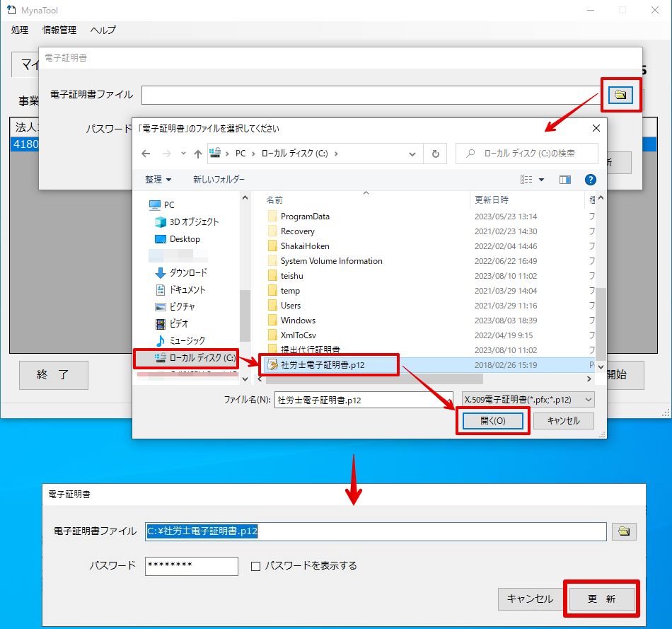The image size is (672, 629).
Task: Refresh the ローカル ディスク (C:) folder view
Action: pos(436,154)
